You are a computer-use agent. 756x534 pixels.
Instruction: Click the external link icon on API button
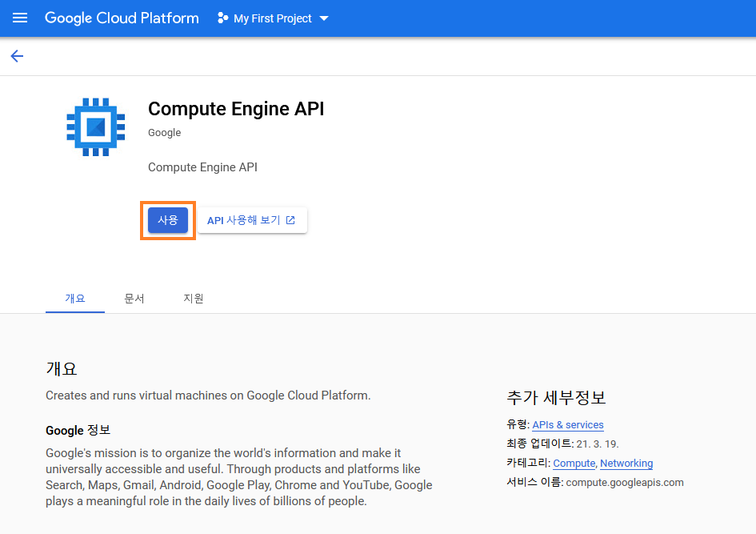point(290,220)
